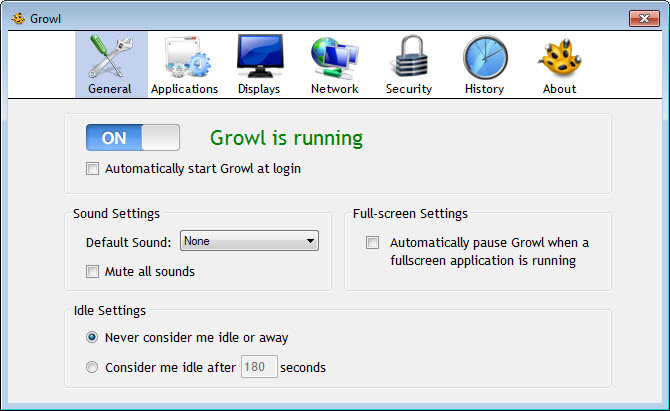Close the Growl window

point(644,18)
